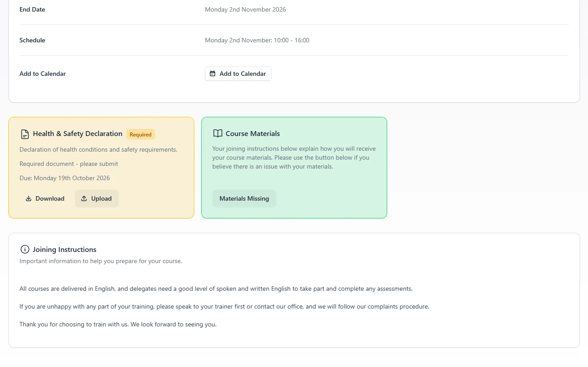The width and height of the screenshot is (588, 367).
Task: Click the 'Add to Calendar' row label
Action: click(42, 74)
